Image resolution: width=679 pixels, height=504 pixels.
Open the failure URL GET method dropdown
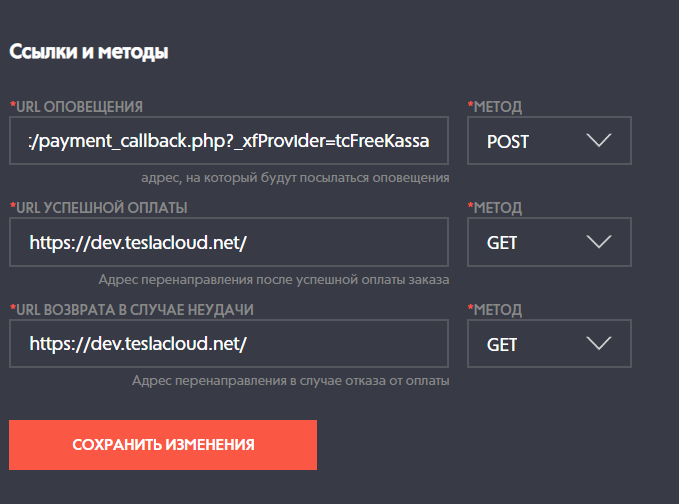[x=548, y=344]
